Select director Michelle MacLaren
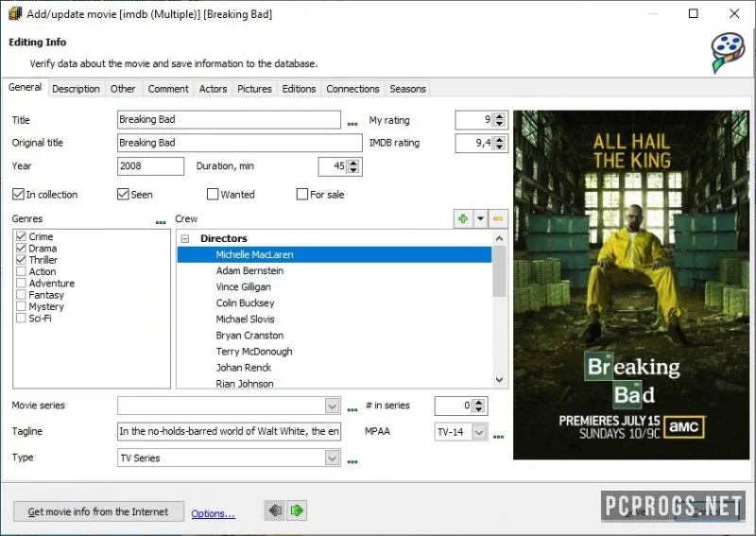Image resolution: width=756 pixels, height=536 pixels. tap(335, 254)
